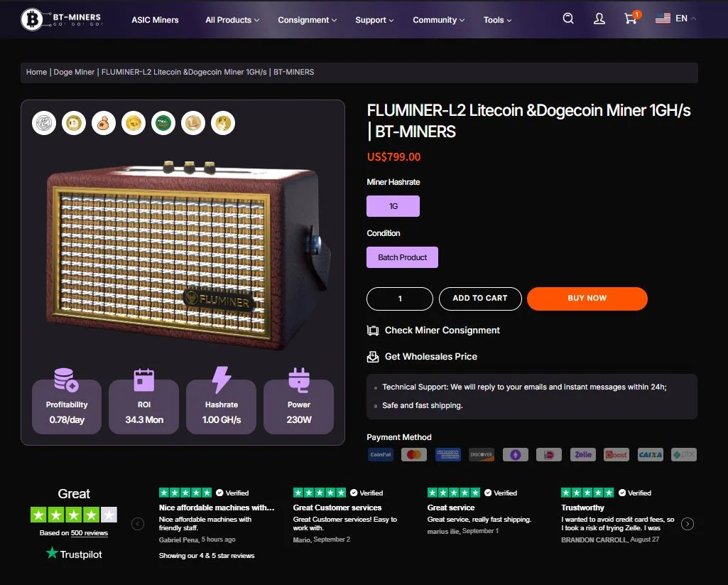Screen dimensions: 728x585
Task: Click the Mastercard payment icon
Action: pos(414,454)
